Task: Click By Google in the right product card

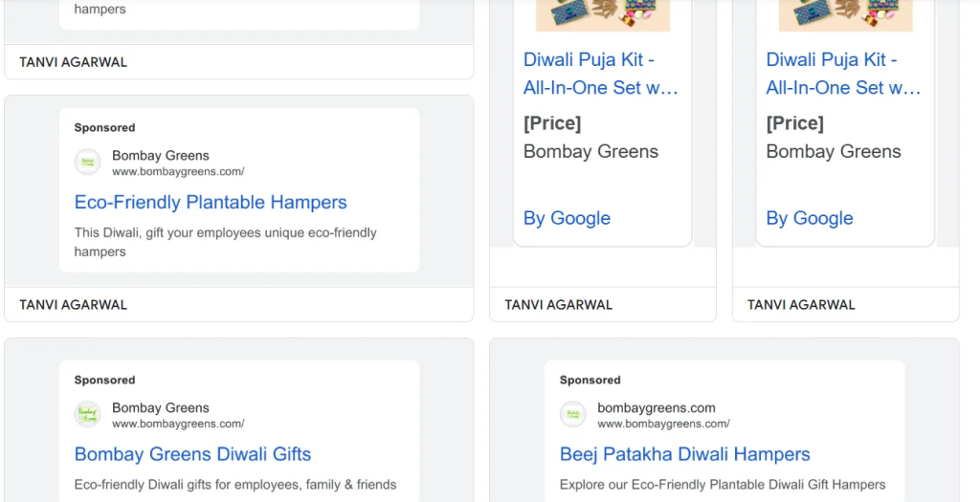Action: (x=810, y=218)
